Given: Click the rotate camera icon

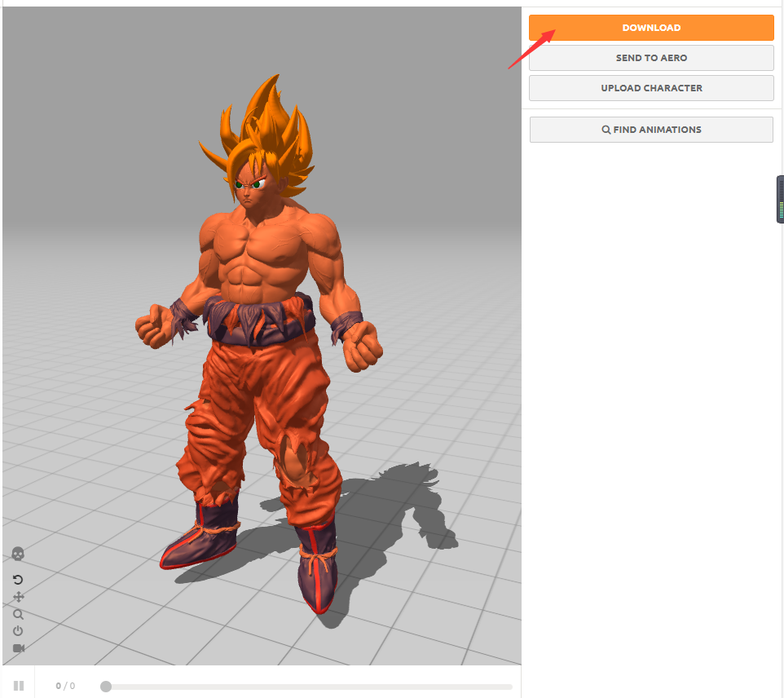Looking at the screenshot, I should click(x=18, y=580).
